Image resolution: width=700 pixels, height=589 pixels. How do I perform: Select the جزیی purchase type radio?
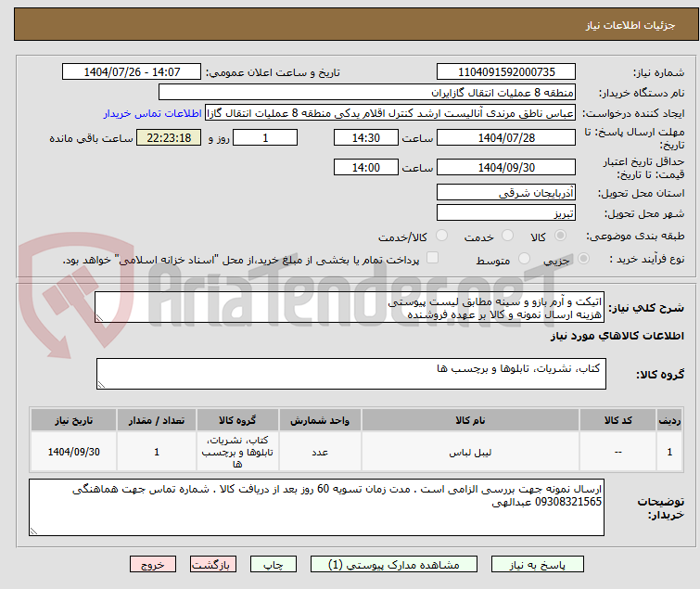tap(583, 259)
